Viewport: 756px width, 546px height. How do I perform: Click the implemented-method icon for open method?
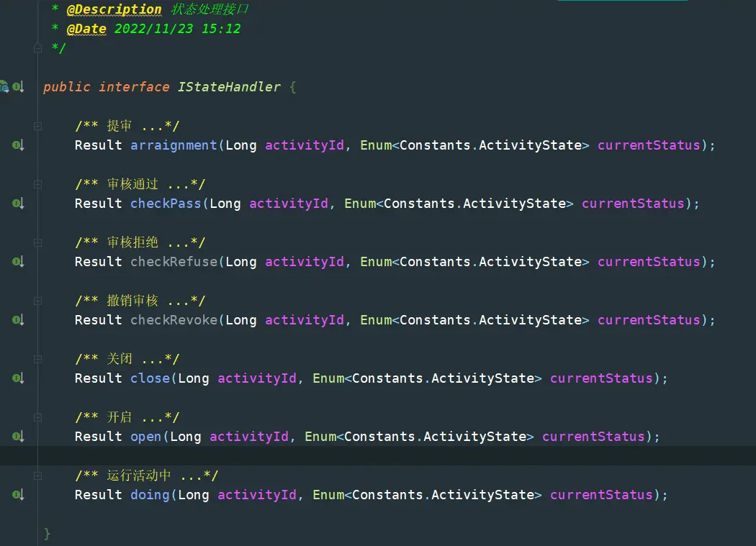(18, 437)
